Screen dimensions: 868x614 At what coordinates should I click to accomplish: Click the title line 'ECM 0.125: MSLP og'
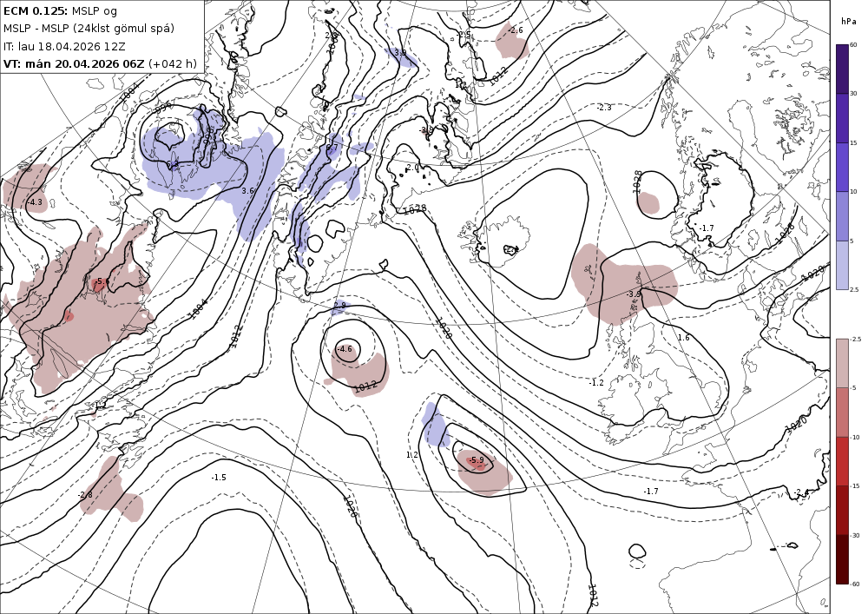pos(61,10)
